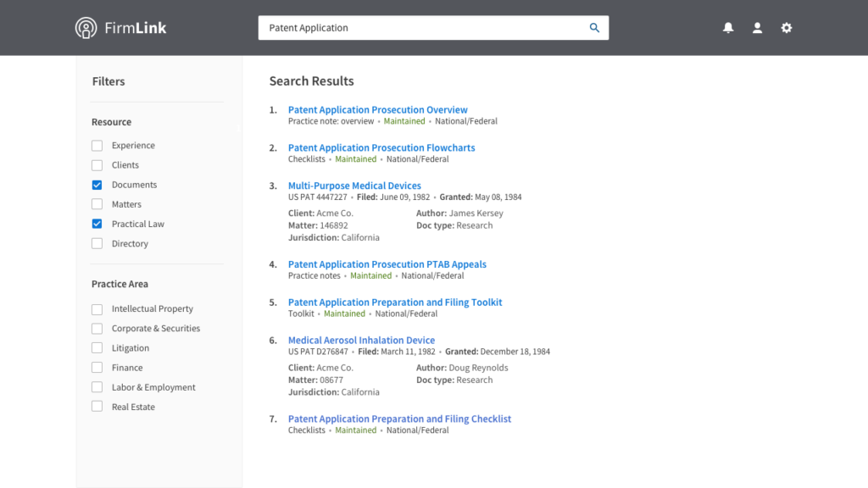Enable the Intellectual Property practice area filter
This screenshot has width=868, height=488.
coord(97,309)
